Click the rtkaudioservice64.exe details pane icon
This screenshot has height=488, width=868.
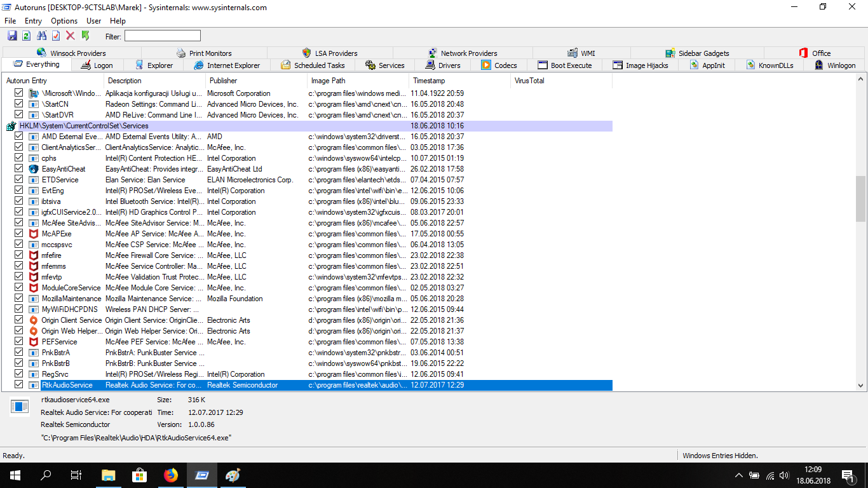pos(20,407)
